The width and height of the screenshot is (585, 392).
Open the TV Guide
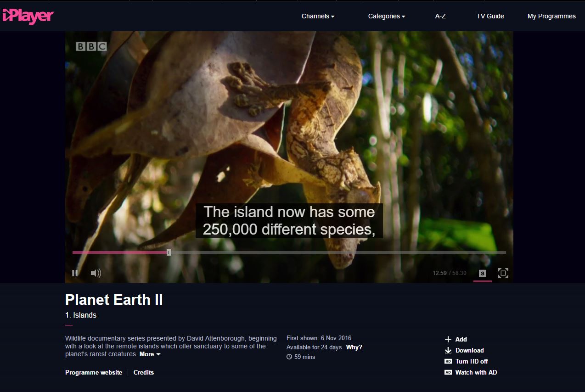click(490, 16)
